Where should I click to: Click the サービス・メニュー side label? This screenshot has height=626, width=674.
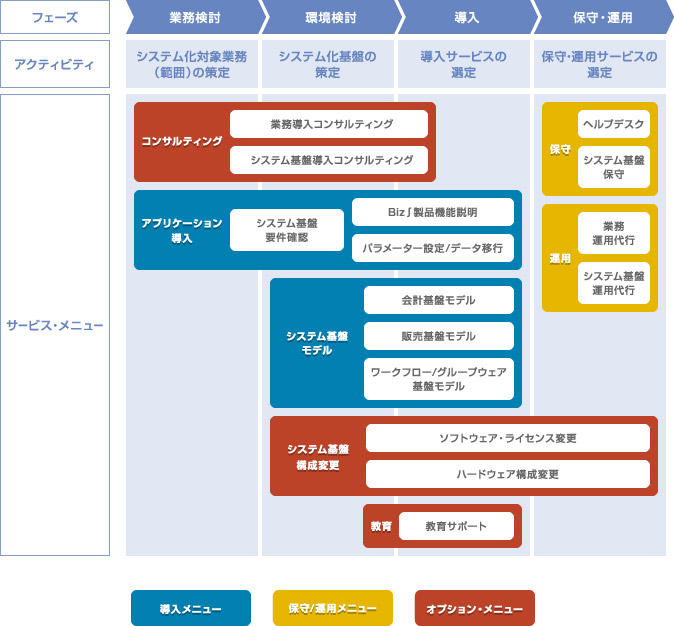tap(55, 325)
